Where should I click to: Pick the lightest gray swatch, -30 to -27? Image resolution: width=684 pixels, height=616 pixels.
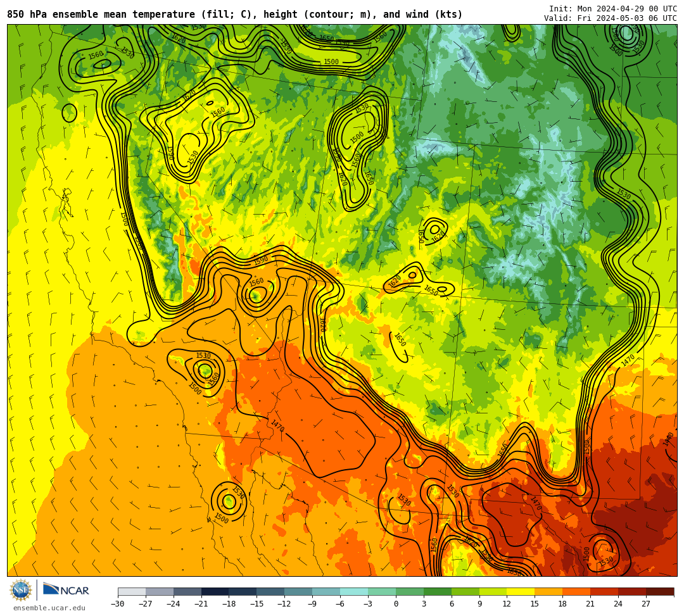pos(132,591)
